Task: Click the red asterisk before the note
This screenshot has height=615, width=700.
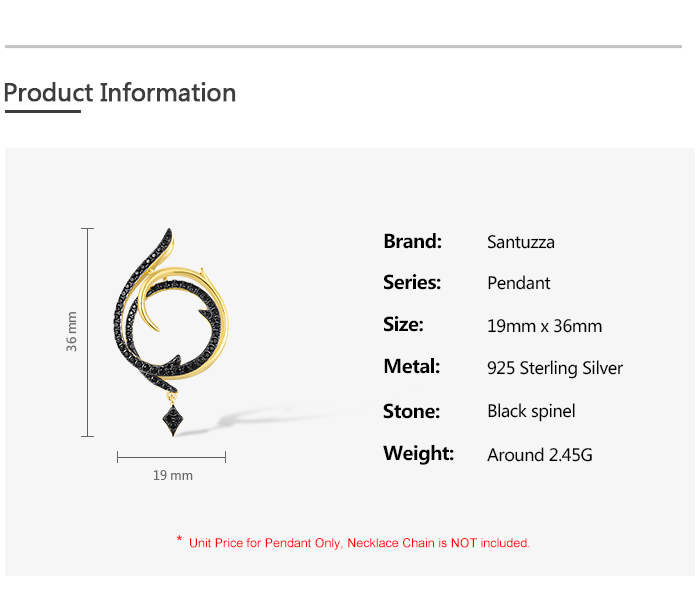Action: pyautogui.click(x=179, y=540)
